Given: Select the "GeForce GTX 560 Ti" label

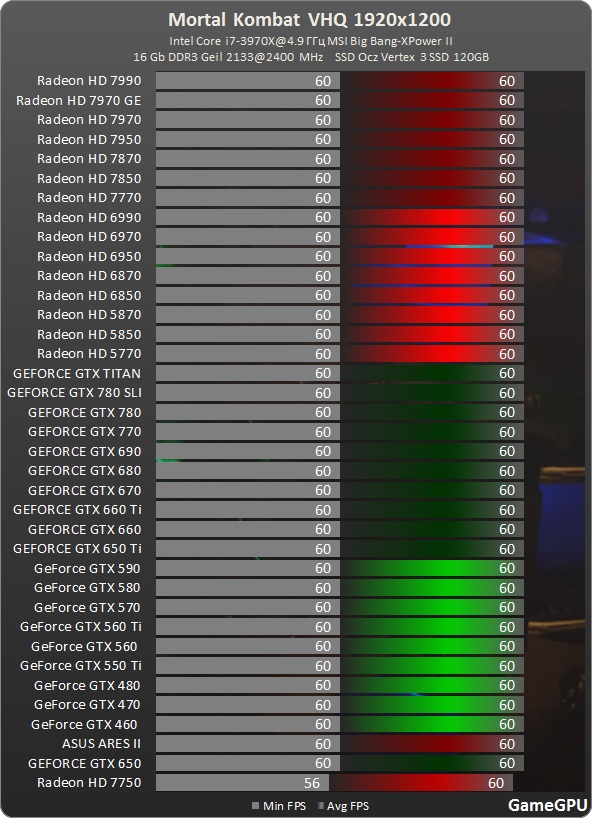Looking at the screenshot, I should point(81,627).
